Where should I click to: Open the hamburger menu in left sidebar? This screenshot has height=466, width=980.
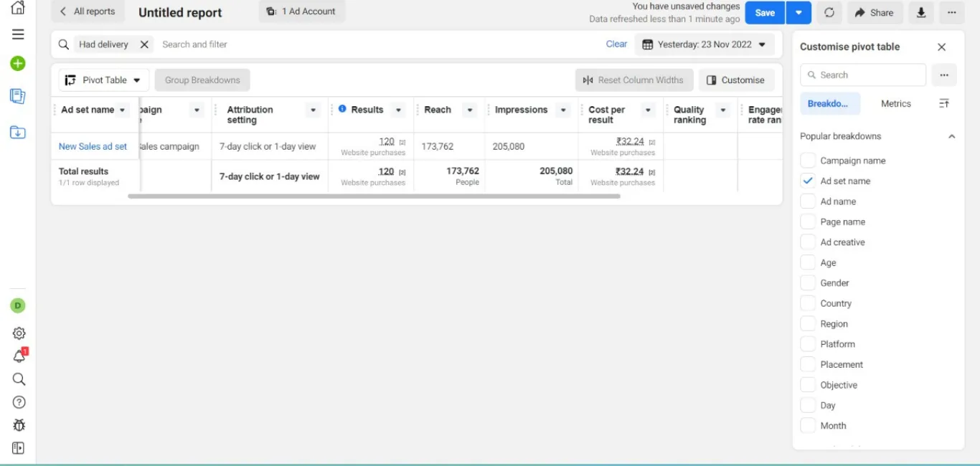(18, 34)
